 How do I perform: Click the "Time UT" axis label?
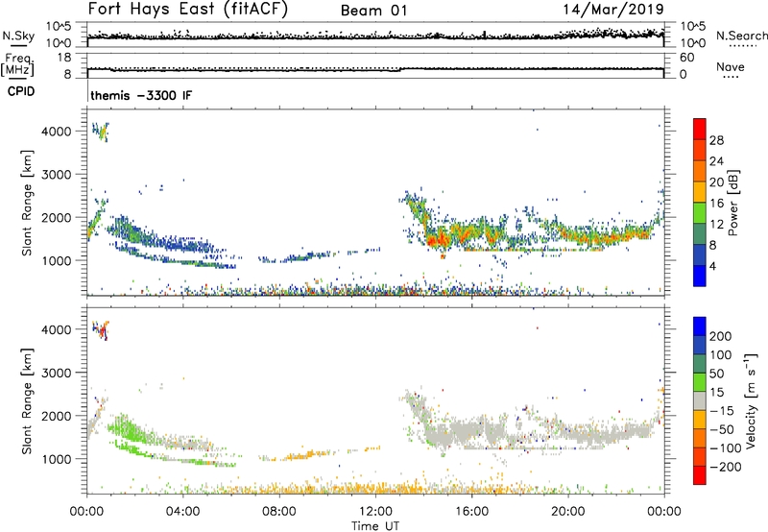[375, 525]
